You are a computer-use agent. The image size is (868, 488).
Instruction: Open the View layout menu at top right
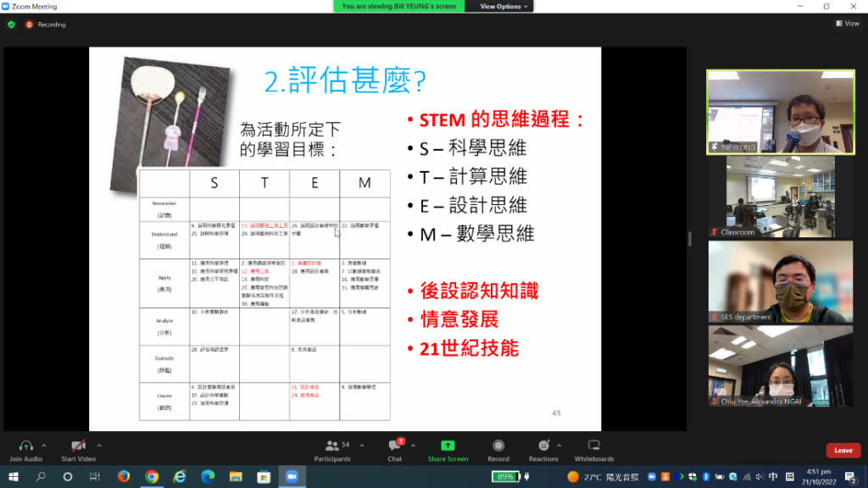click(x=848, y=24)
